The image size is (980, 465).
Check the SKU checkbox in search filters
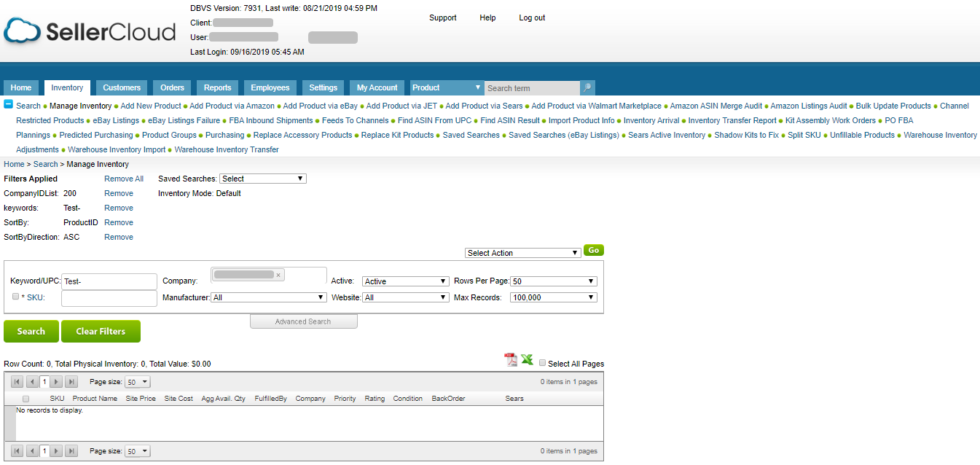15,297
